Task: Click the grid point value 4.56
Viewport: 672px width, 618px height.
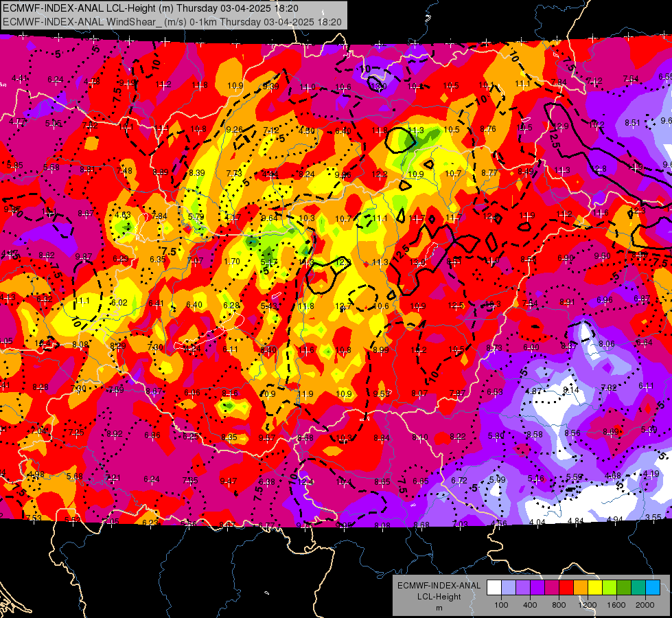Action: [499, 523]
